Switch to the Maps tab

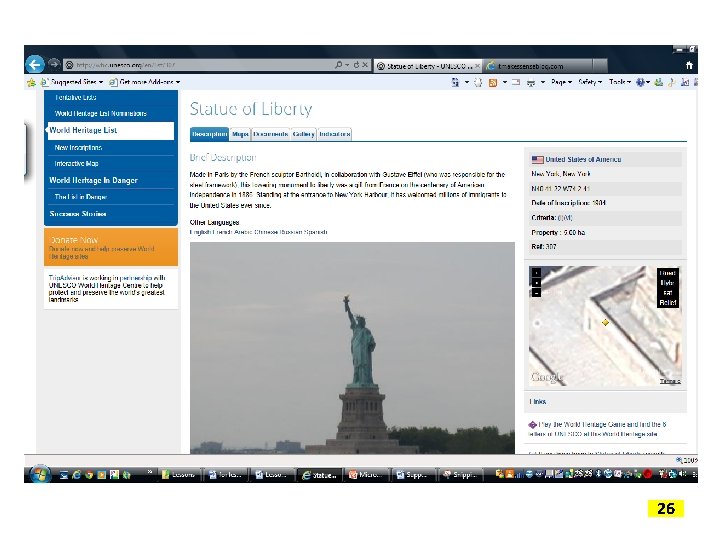coord(240,134)
